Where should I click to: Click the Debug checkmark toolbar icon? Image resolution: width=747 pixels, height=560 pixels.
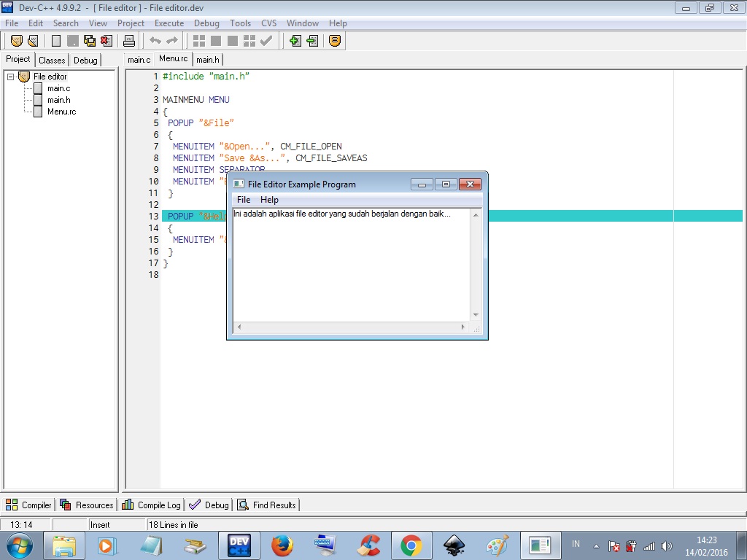pos(266,41)
